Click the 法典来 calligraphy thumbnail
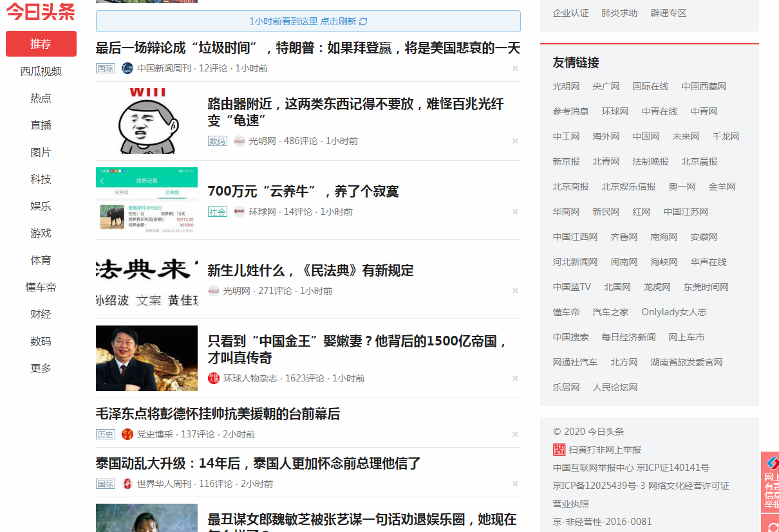Screen dimensions: 779x532 coord(147,279)
